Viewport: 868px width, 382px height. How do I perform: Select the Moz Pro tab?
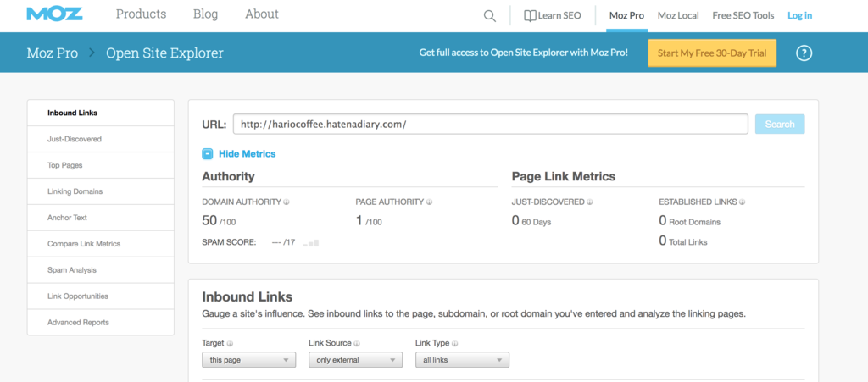pos(626,15)
